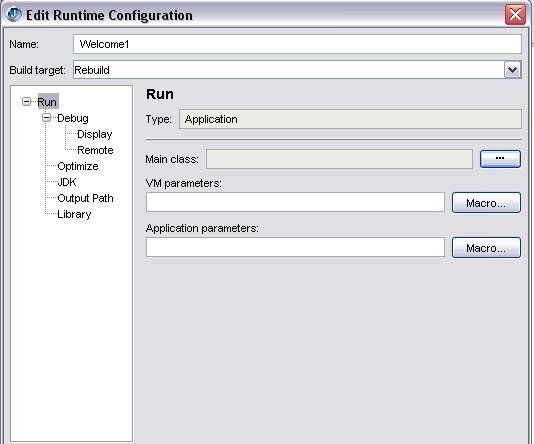Image resolution: width=534 pixels, height=444 pixels.
Task: Click the Build target combo box showing Rebuild
Action: click(x=297, y=70)
